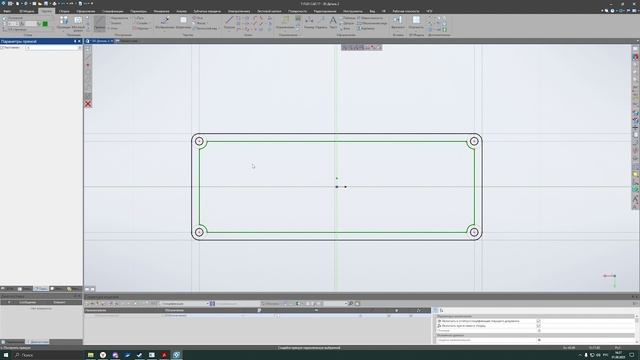Select the Размер dimension tool

click(x=309, y=22)
